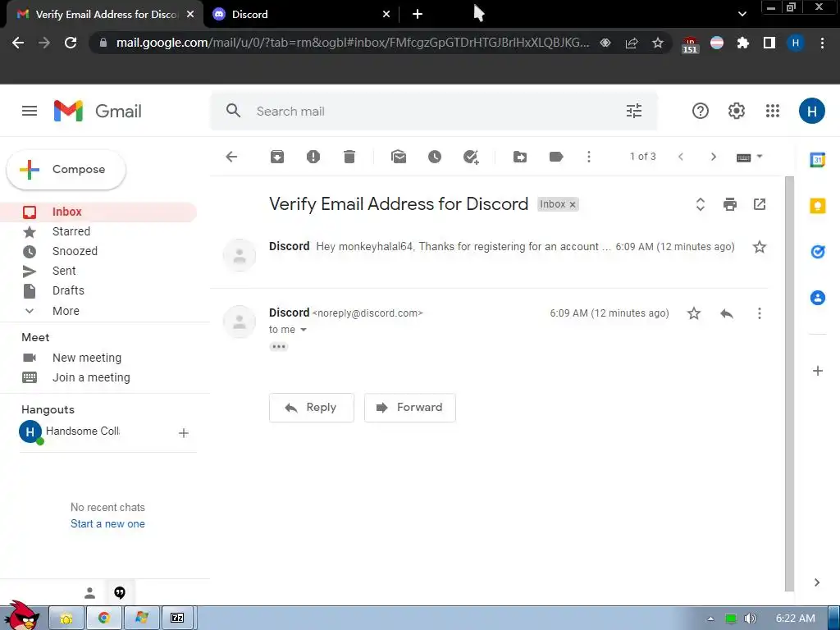Click the 'Start a new one' link

coord(107,524)
